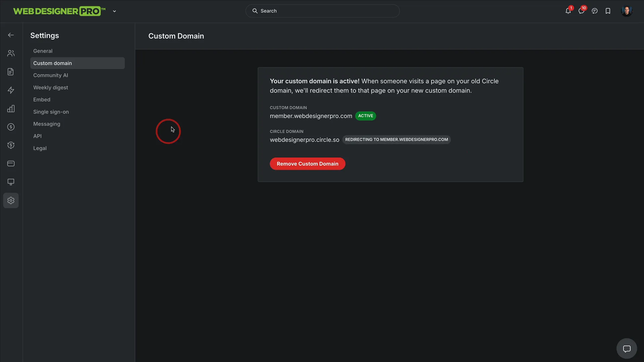Click the CIRCLE DOMAIN field label
The height and width of the screenshot is (362, 644).
coord(286,131)
